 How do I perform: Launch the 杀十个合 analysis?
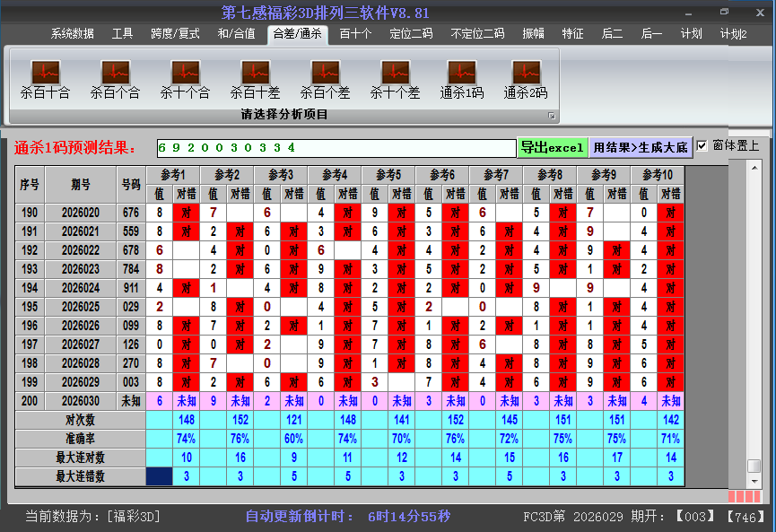185,79
